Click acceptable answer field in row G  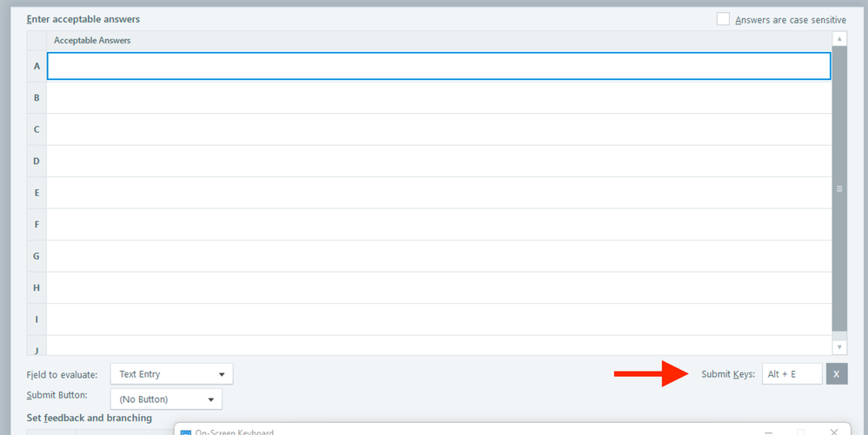(x=439, y=256)
